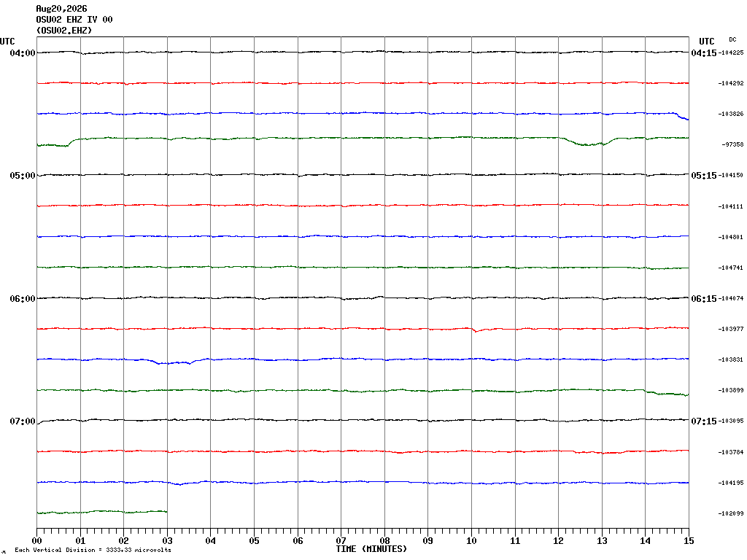Click the left UTC axis heading
This screenshot has width=747, height=560.
pos(7,42)
